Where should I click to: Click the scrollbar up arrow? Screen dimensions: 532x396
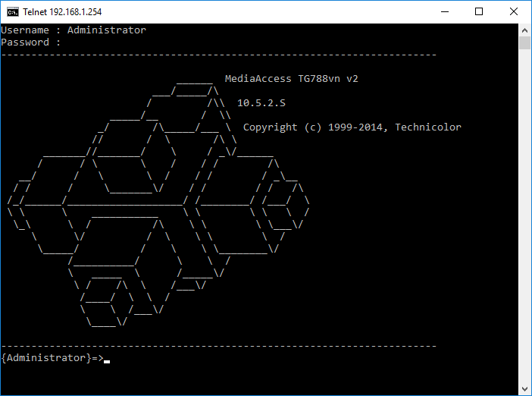pyautogui.click(x=524, y=30)
